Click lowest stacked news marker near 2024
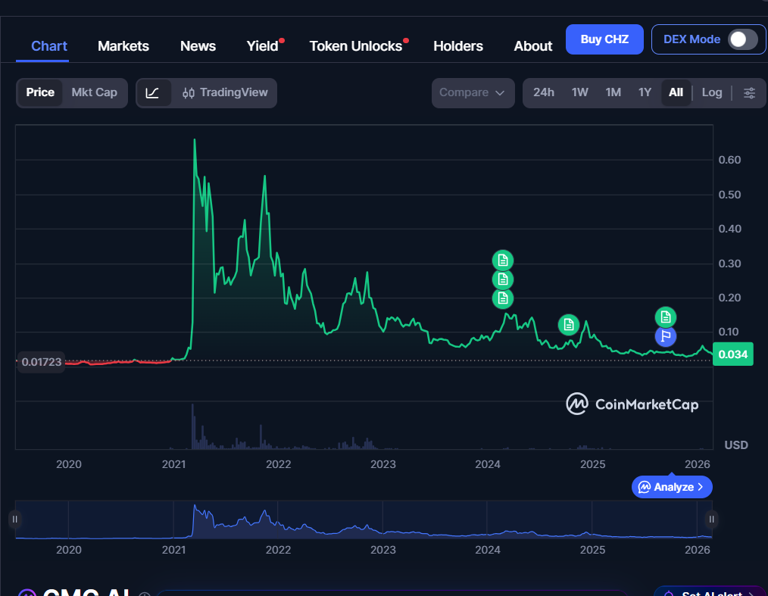Image resolution: width=768 pixels, height=596 pixels. click(x=503, y=298)
